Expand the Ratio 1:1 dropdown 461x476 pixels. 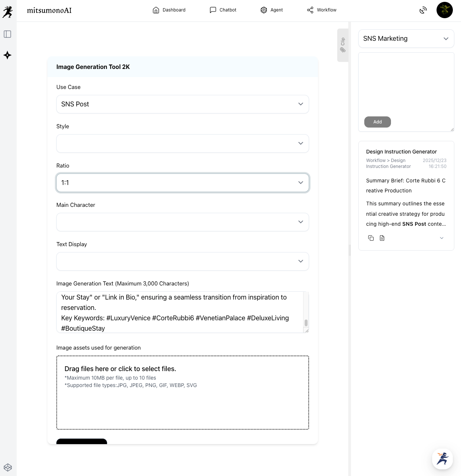coord(182,183)
